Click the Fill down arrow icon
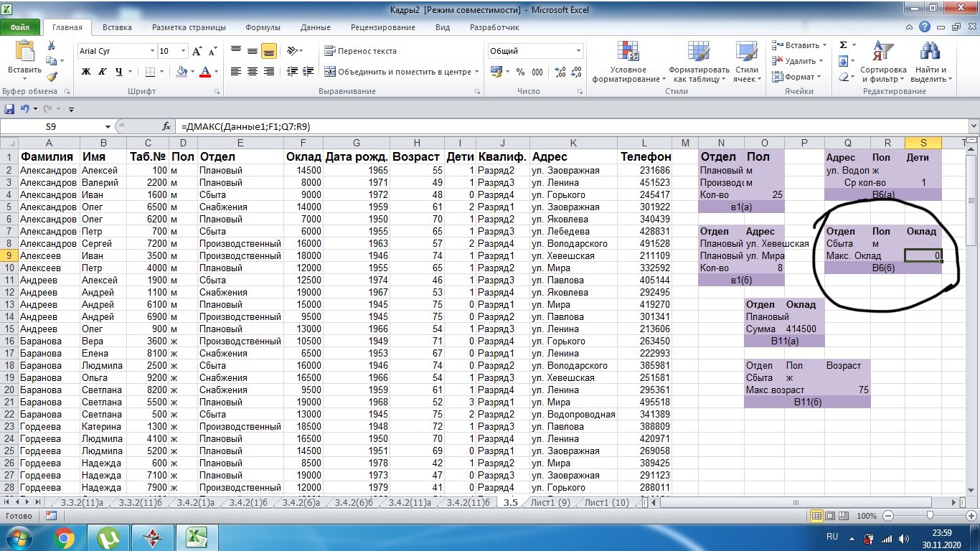The width and height of the screenshot is (980, 551). [843, 61]
